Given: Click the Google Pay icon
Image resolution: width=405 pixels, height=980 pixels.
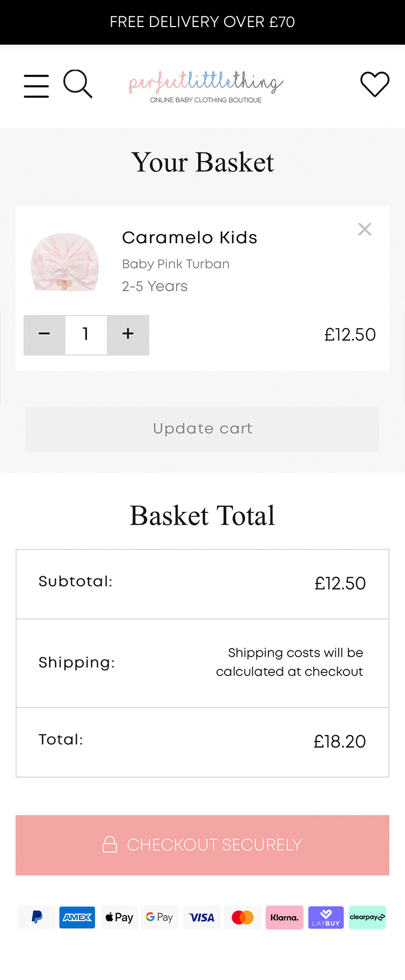Looking at the screenshot, I should 160,917.
